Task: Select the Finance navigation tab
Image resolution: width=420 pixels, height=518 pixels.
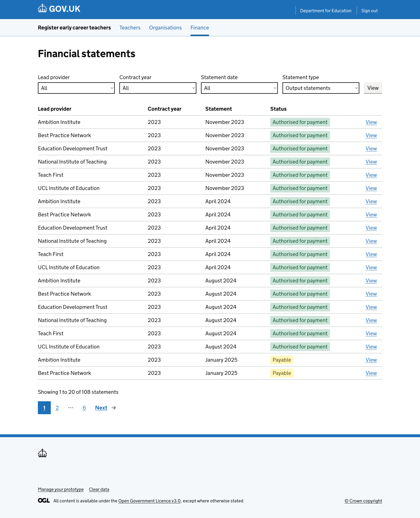Action: click(199, 28)
